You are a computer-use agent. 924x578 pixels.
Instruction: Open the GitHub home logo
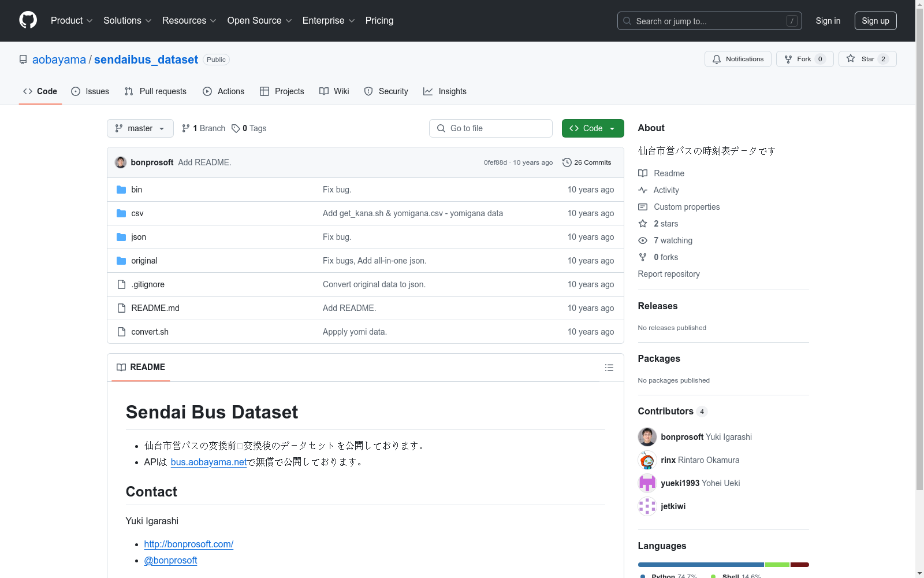coord(28,20)
